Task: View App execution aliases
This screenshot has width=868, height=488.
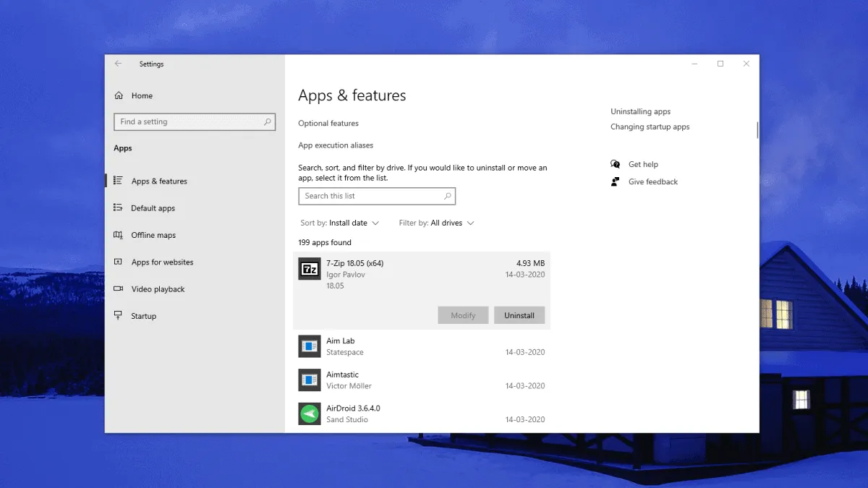Action: click(336, 145)
